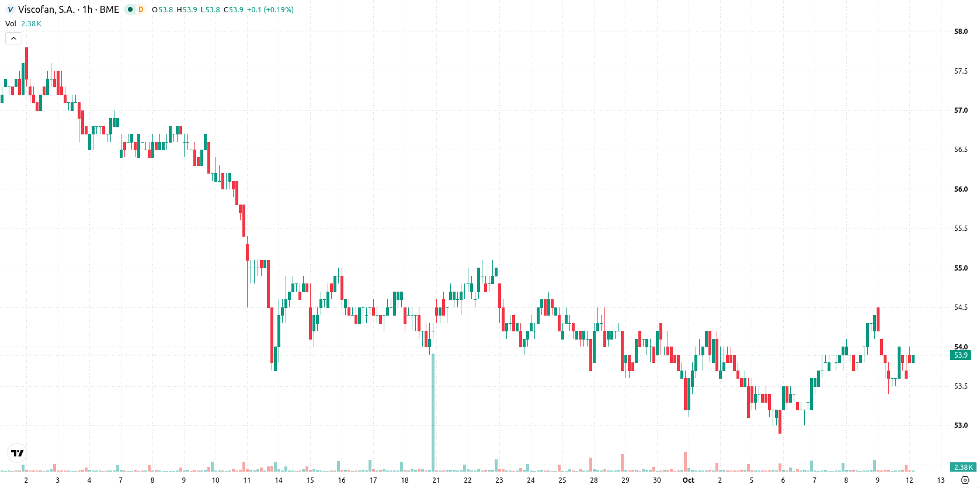Viewport: 980px width, 488px height.
Task: Click the low value L53.8 in header
Action: pos(210,10)
